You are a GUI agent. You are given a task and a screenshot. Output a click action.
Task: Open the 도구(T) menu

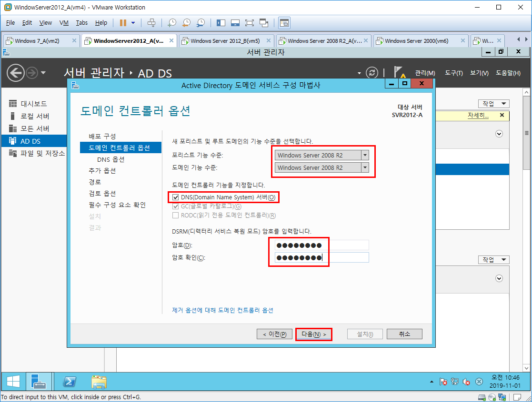click(453, 73)
